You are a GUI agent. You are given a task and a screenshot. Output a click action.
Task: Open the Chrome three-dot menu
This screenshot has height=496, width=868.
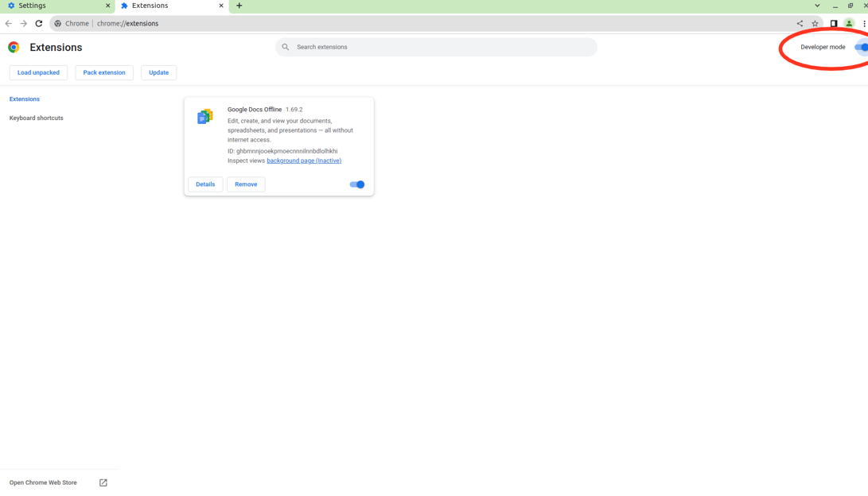864,23
